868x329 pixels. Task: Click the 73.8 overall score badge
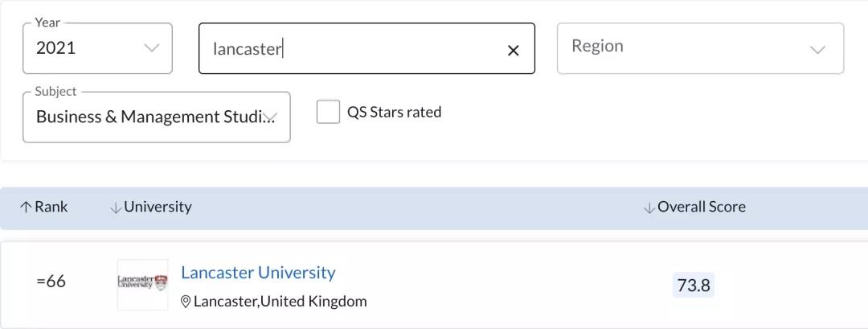694,286
